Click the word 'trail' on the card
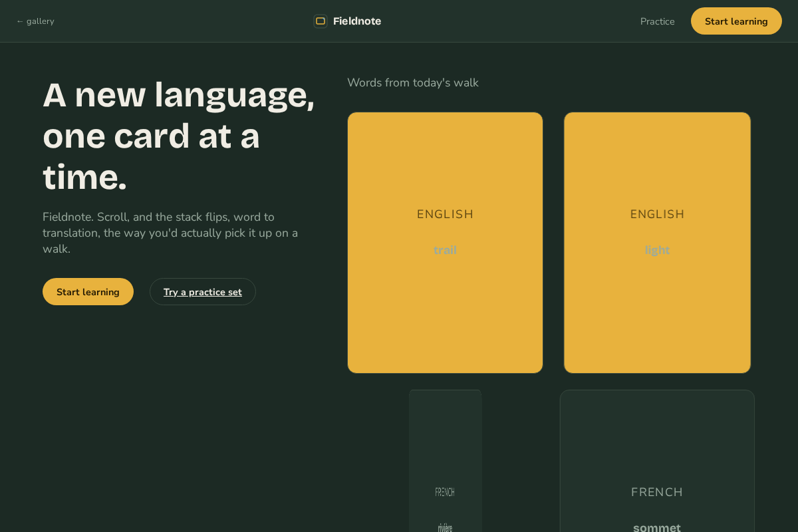This screenshot has height=532, width=798. [445, 250]
